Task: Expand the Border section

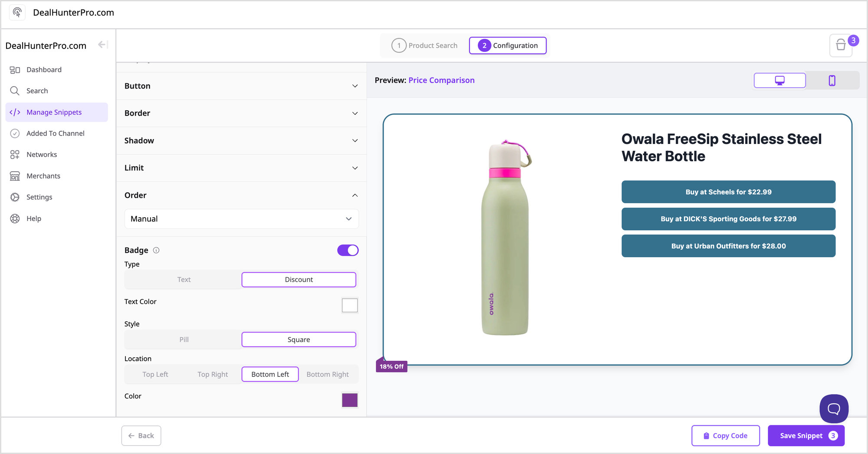Action: [x=241, y=113]
